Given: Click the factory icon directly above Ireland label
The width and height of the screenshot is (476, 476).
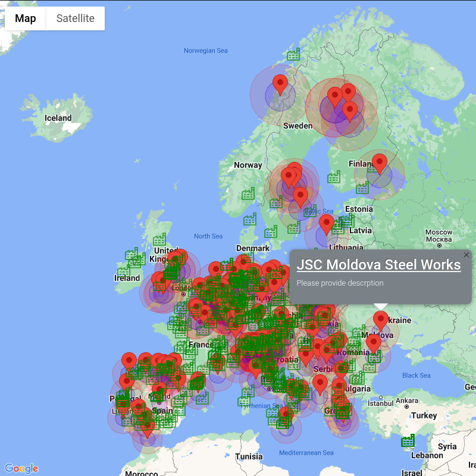Looking at the screenshot, I should coord(124,271).
